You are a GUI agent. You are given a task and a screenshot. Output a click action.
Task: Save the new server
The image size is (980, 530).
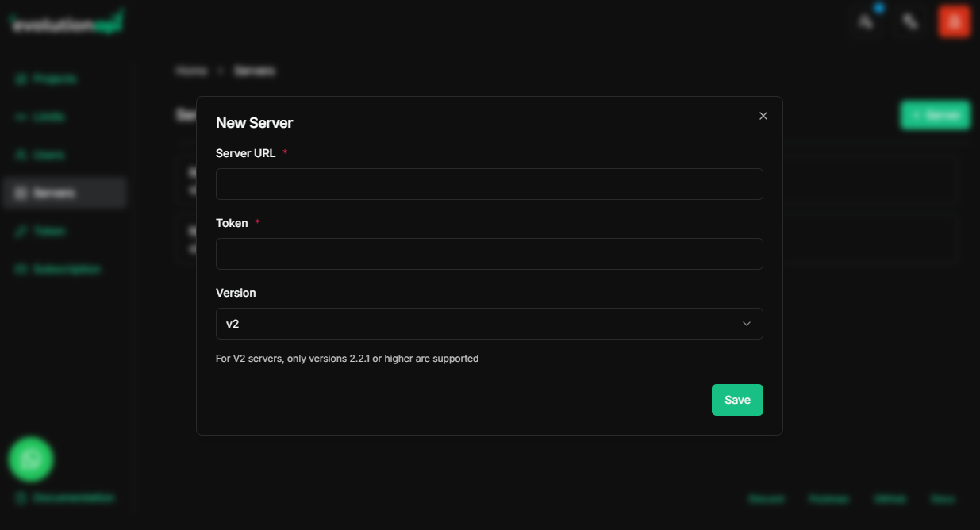click(737, 400)
